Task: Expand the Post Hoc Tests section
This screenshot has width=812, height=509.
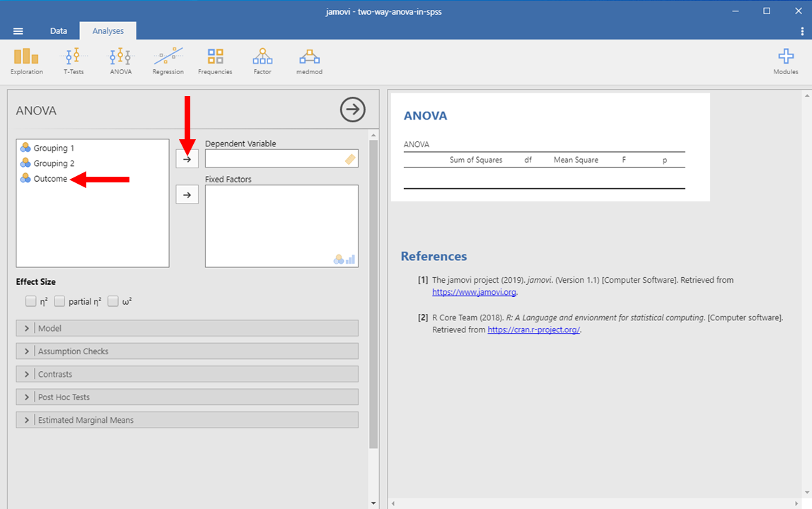Action: 187,397
